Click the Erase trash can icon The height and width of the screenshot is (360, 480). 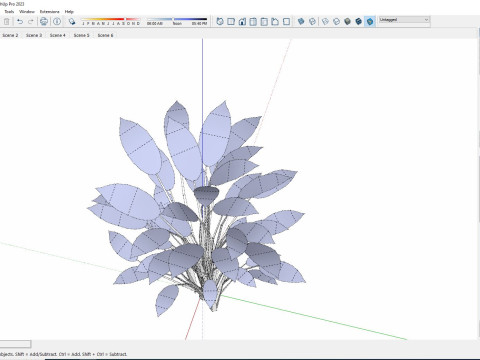[7, 22]
